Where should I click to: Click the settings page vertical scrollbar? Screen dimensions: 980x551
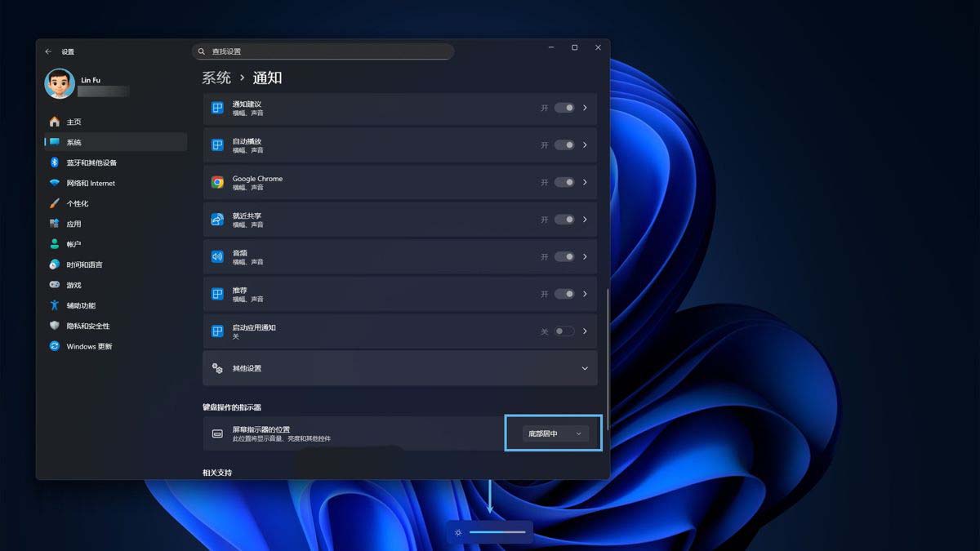pyautogui.click(x=607, y=358)
